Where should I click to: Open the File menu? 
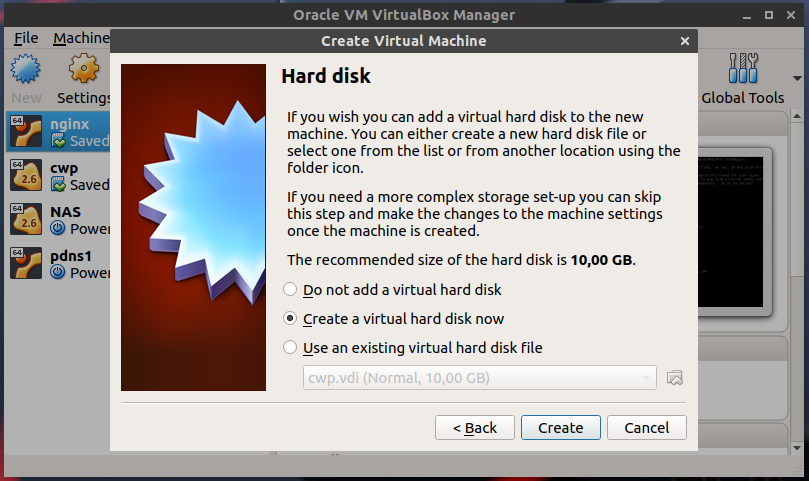(26, 38)
